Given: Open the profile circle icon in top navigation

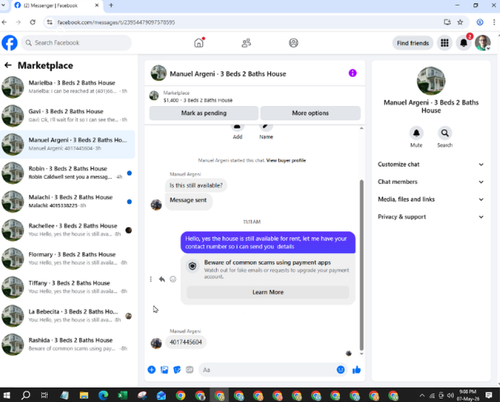Looking at the screenshot, I should tap(293, 43).
